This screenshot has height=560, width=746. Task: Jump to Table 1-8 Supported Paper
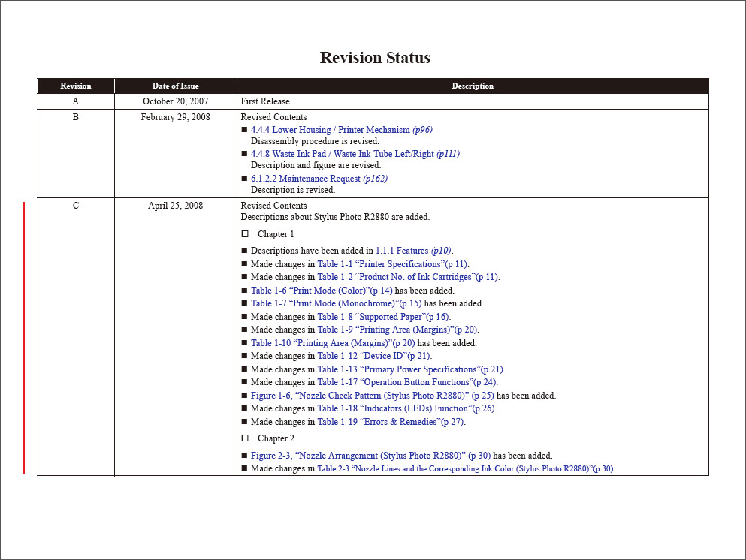coord(383,317)
